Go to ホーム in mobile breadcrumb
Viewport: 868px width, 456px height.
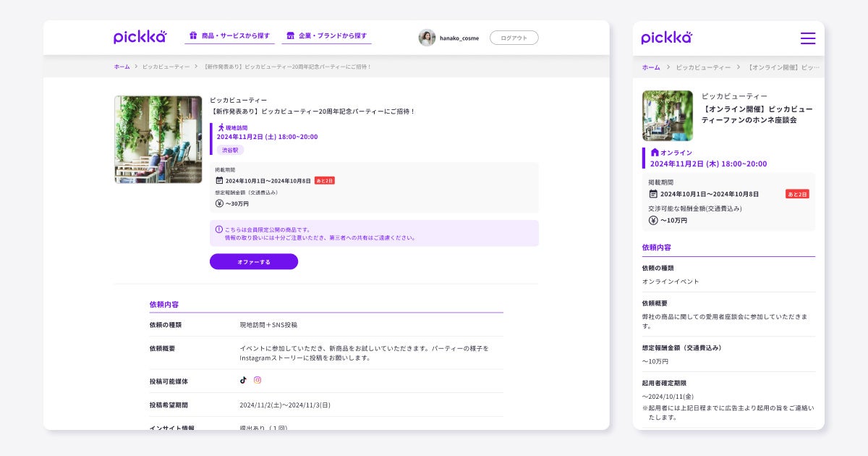[x=651, y=67]
